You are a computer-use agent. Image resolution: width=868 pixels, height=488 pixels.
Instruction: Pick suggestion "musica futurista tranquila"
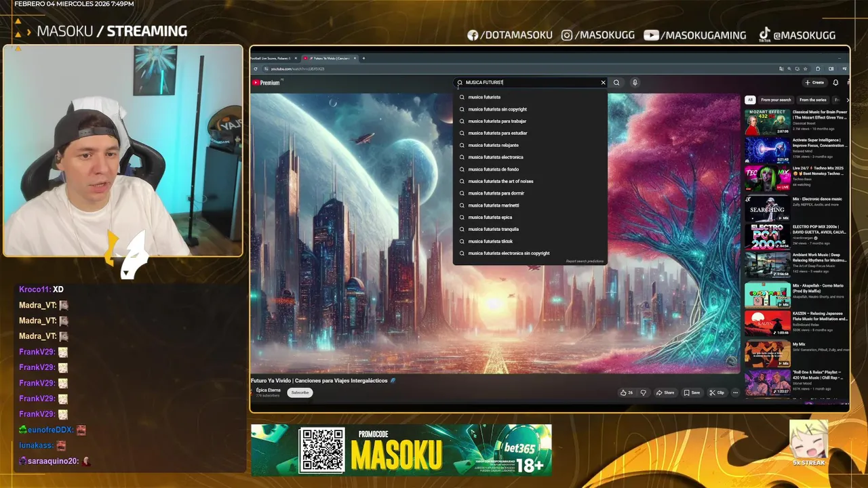pyautogui.click(x=530, y=229)
